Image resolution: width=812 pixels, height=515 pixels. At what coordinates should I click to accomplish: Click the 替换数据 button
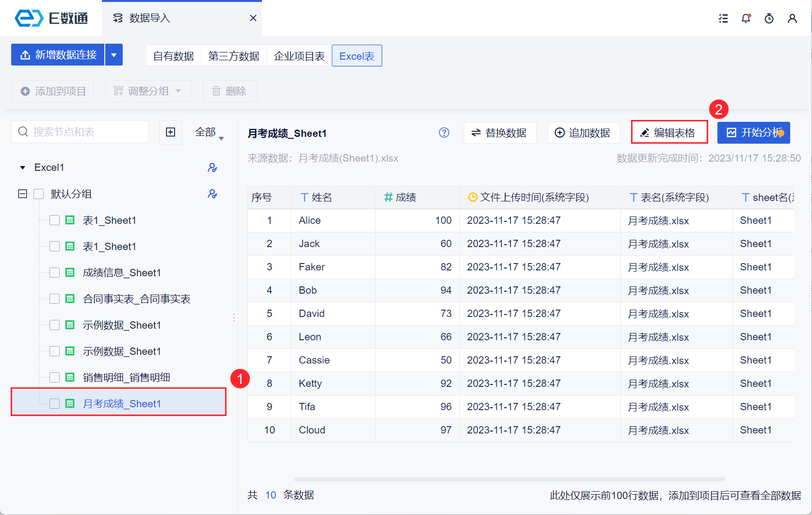coord(500,133)
